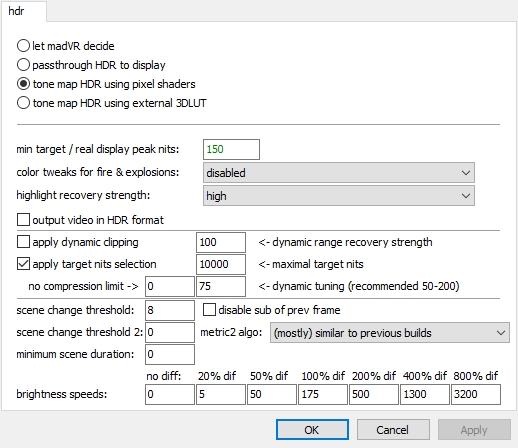This screenshot has width=518, height=448.
Task: Enable 'output video in HDR format' checkbox
Action: [x=23, y=220]
